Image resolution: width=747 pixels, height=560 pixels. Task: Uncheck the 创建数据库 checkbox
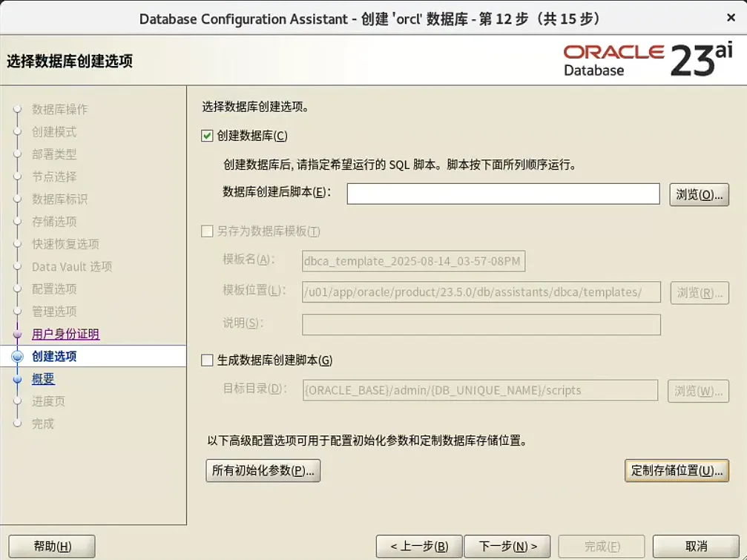[208, 136]
